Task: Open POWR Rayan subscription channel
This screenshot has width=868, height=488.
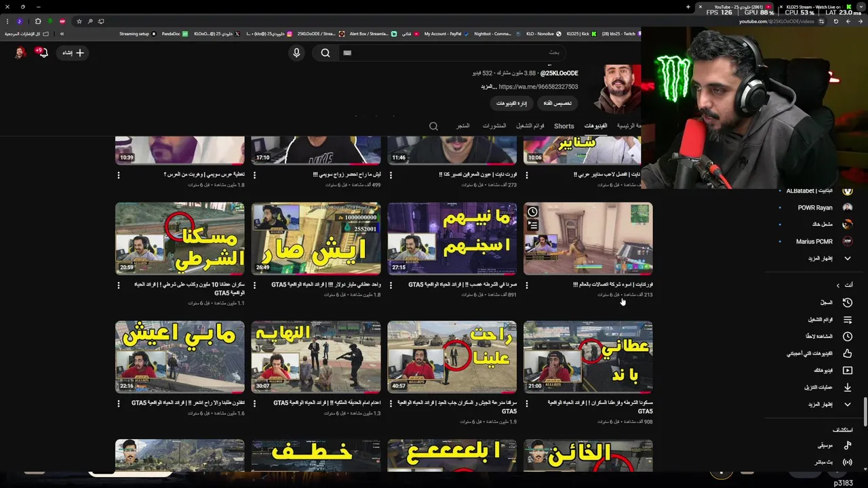Action: click(814, 207)
